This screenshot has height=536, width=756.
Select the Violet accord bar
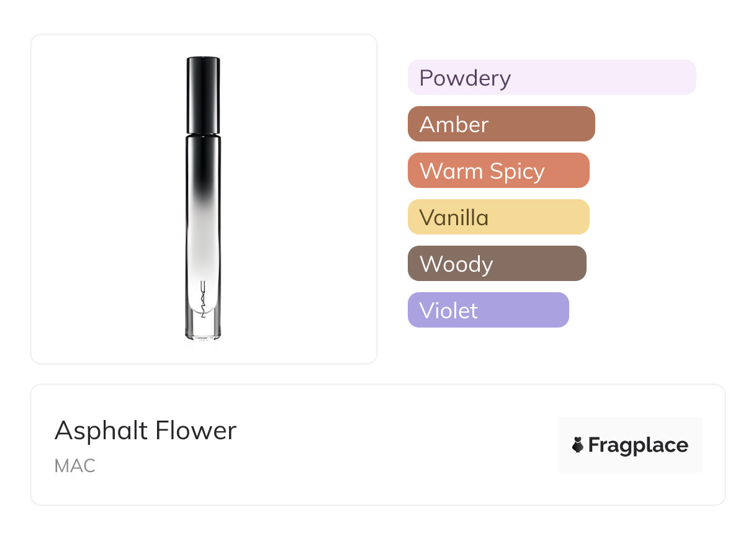coord(488,310)
